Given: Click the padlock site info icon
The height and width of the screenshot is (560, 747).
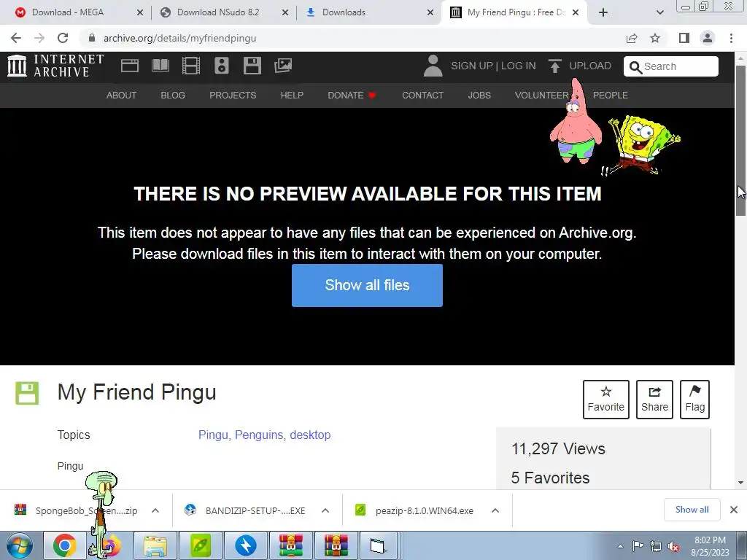Looking at the screenshot, I should pyautogui.click(x=92, y=38).
